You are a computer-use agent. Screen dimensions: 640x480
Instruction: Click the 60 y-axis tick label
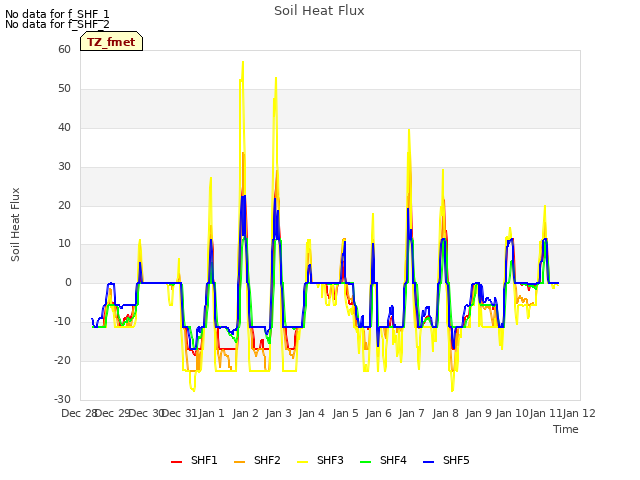click(x=64, y=49)
